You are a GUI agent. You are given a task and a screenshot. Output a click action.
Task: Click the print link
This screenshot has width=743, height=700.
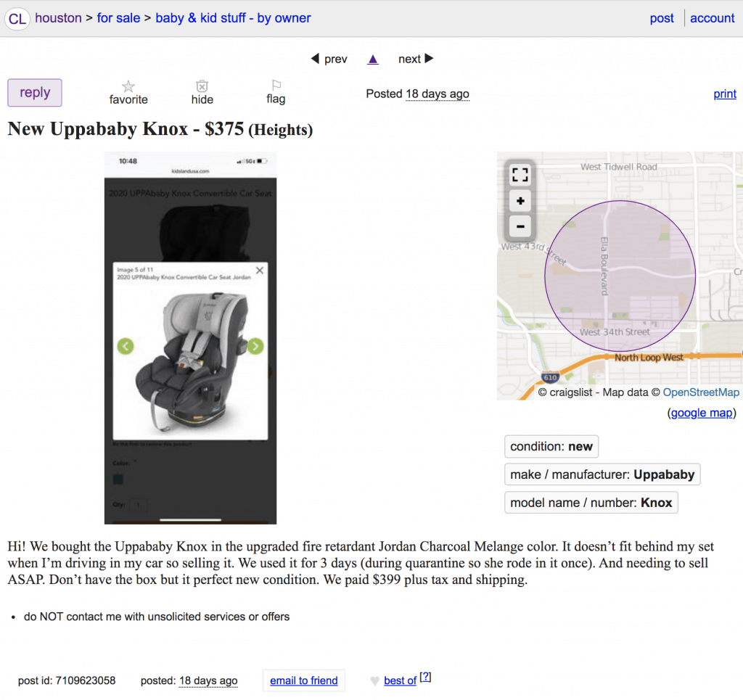coord(725,94)
